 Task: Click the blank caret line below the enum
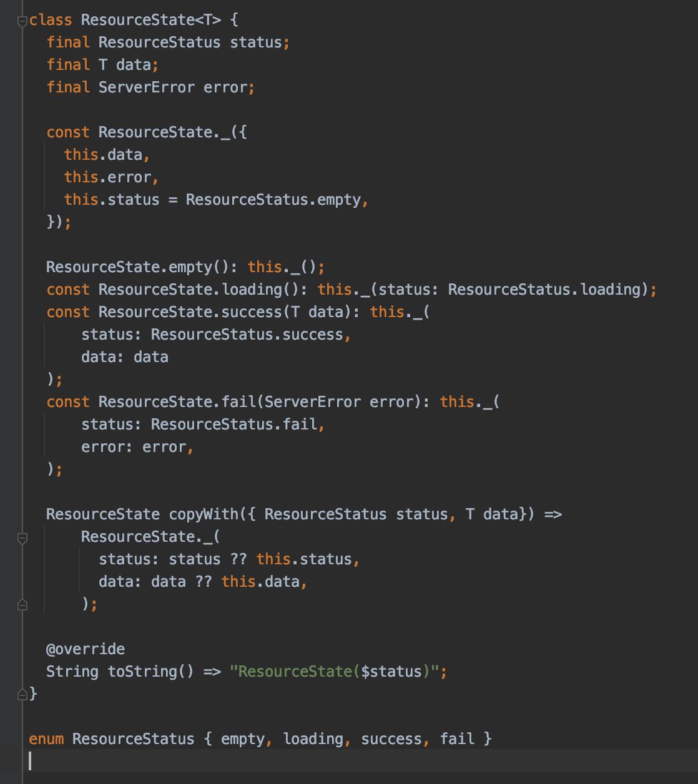[360, 762]
